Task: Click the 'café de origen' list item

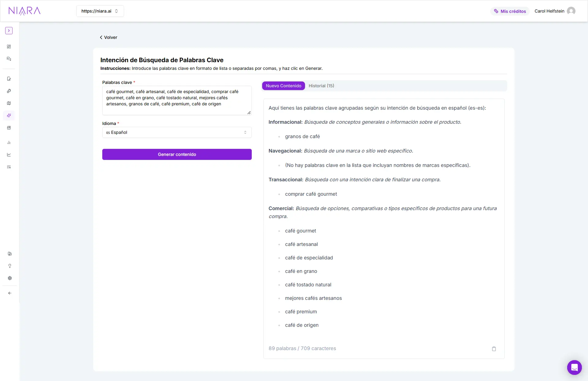Action: pyautogui.click(x=302, y=325)
